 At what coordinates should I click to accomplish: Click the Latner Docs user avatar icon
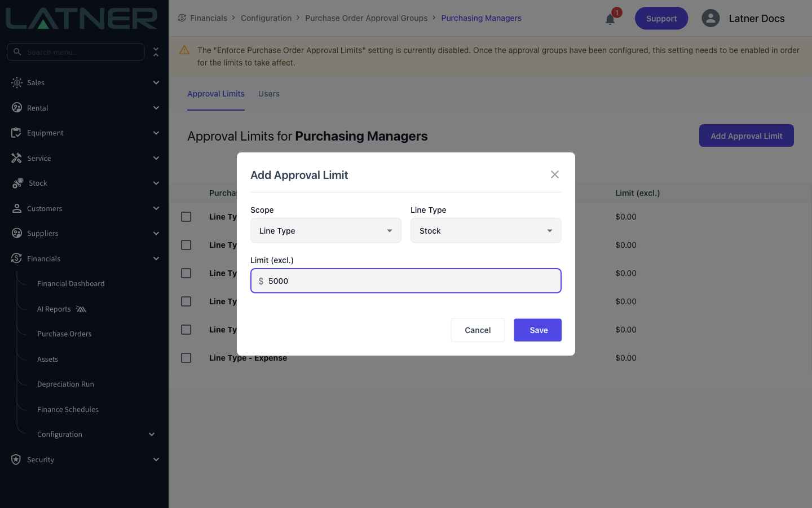[x=710, y=18]
